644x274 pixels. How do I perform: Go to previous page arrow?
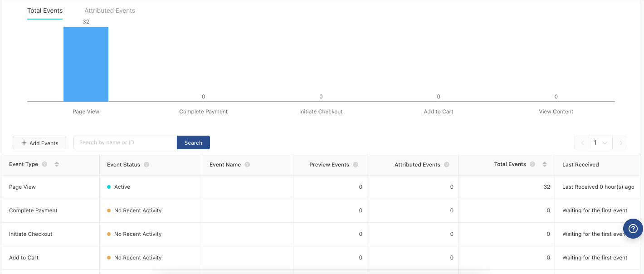click(x=581, y=142)
